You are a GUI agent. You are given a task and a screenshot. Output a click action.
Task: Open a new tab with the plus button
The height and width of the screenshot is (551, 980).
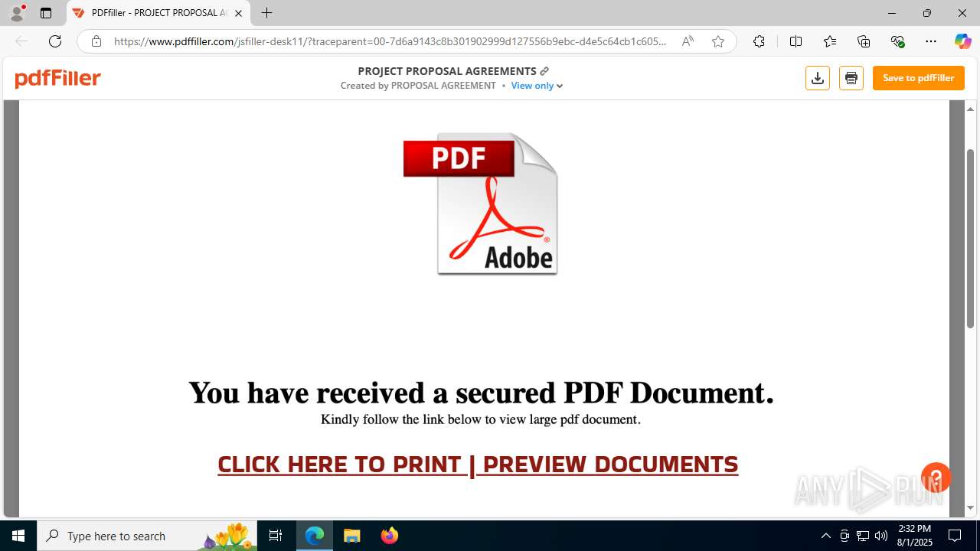pos(266,13)
